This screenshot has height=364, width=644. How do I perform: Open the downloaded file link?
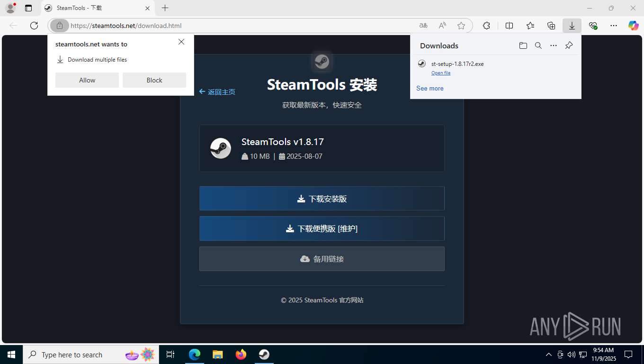tap(441, 73)
